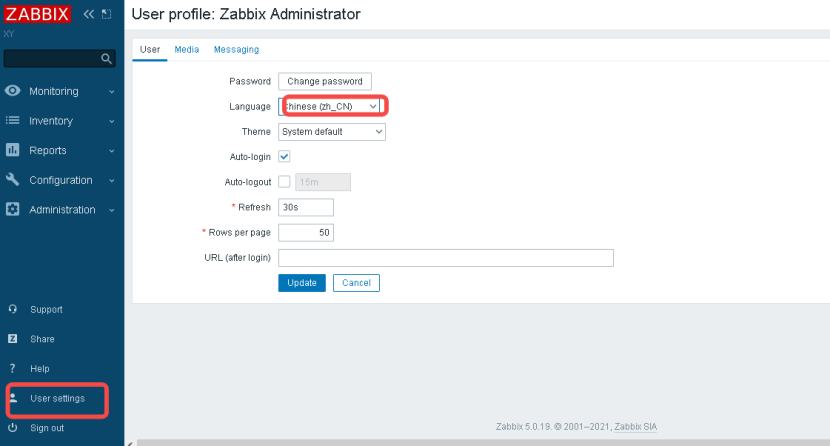Screen dimensions: 830x446
Task: Open the Zabbix SIA footer link
Action: [636, 426]
